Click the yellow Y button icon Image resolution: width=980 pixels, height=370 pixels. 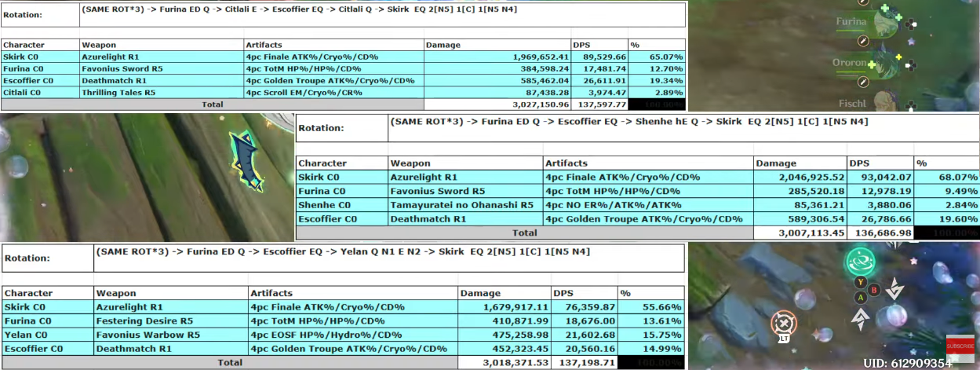point(861,282)
